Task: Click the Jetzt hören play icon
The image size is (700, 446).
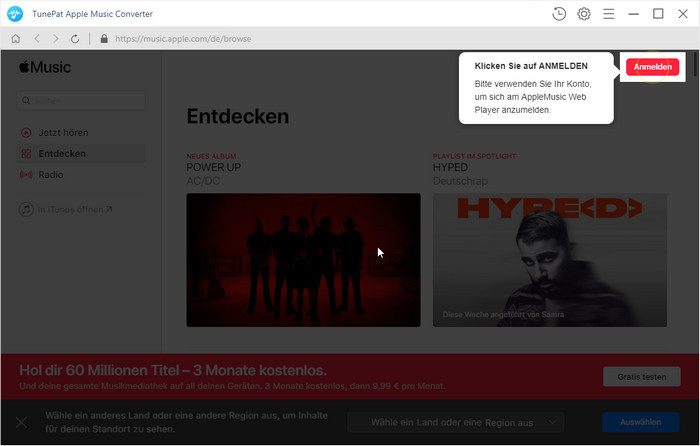Action: (x=26, y=133)
